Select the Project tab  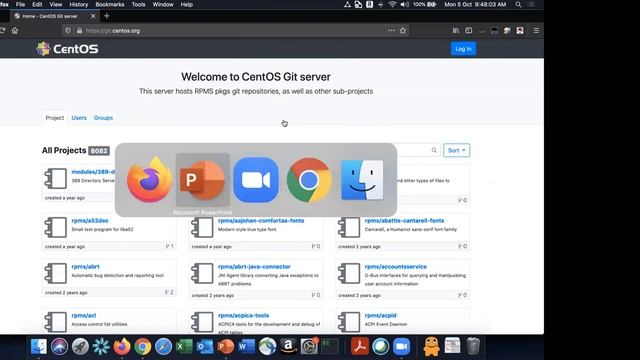tap(55, 118)
